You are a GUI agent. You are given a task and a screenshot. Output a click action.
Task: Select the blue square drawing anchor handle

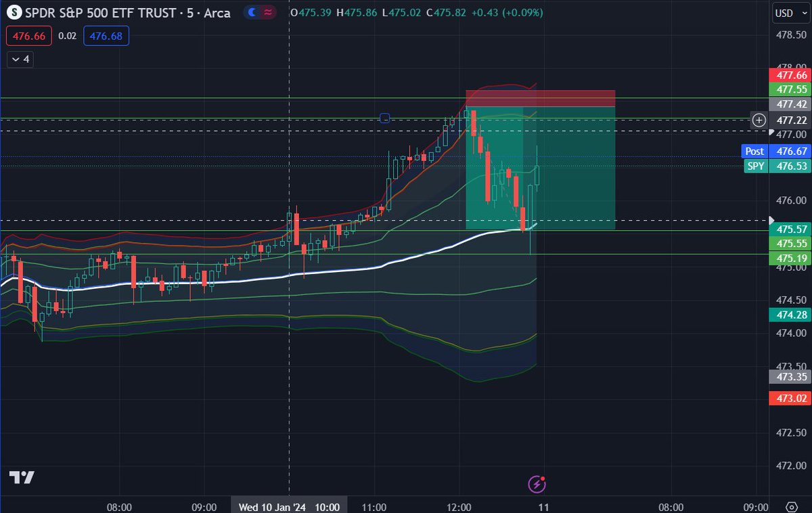(x=384, y=118)
